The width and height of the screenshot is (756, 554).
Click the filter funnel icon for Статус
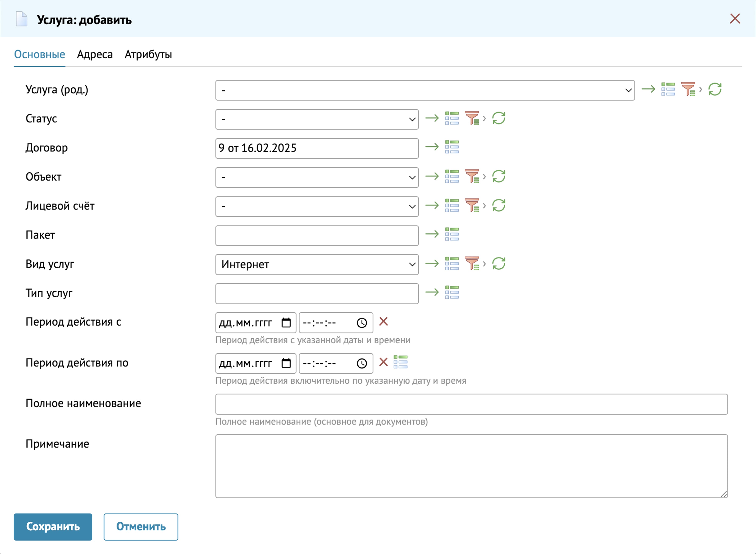coord(472,118)
